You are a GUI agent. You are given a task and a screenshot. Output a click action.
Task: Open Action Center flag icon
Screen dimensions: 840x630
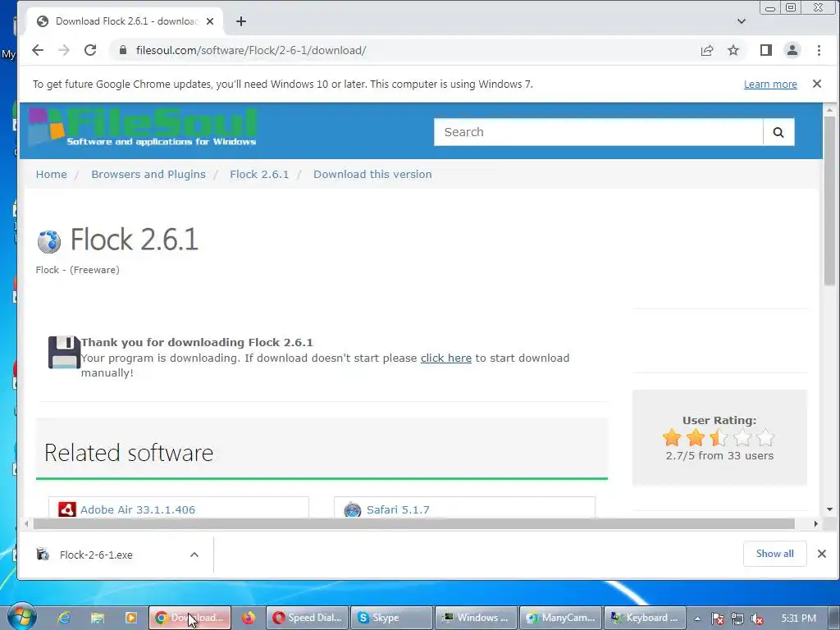pyautogui.click(x=717, y=619)
